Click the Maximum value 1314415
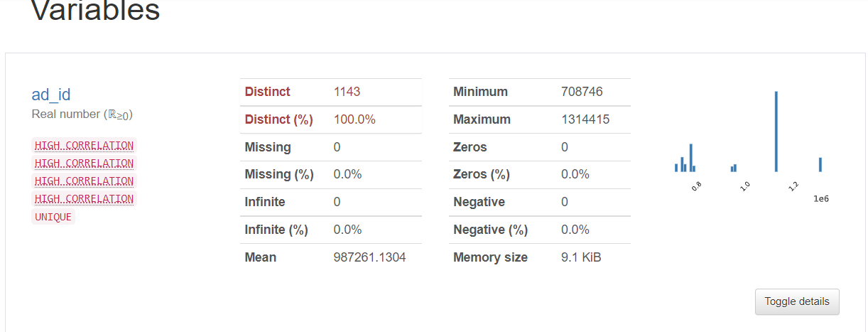 (x=585, y=119)
